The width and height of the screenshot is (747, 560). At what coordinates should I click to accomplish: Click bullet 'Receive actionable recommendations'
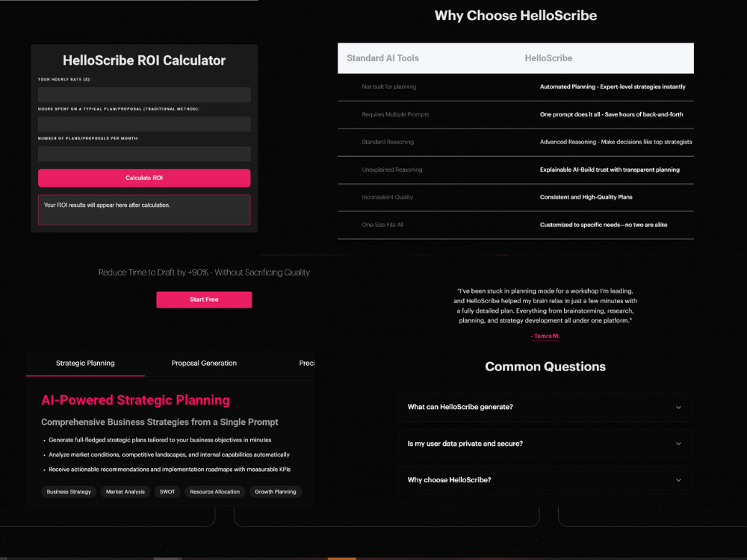[170, 470]
